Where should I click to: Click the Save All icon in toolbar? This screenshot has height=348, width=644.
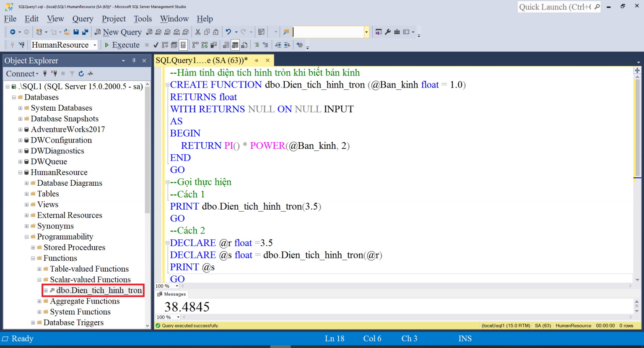point(85,32)
